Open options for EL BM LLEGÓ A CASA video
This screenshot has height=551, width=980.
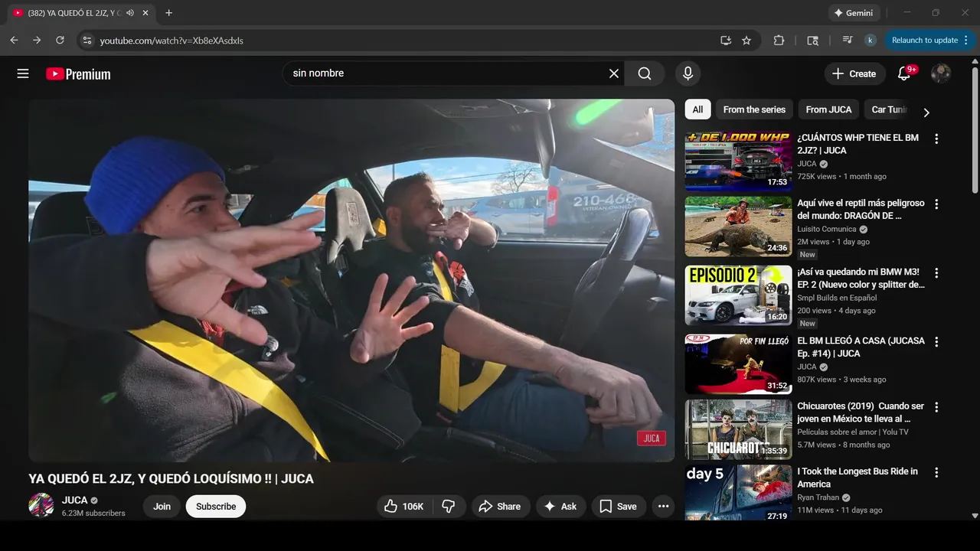coord(936,342)
